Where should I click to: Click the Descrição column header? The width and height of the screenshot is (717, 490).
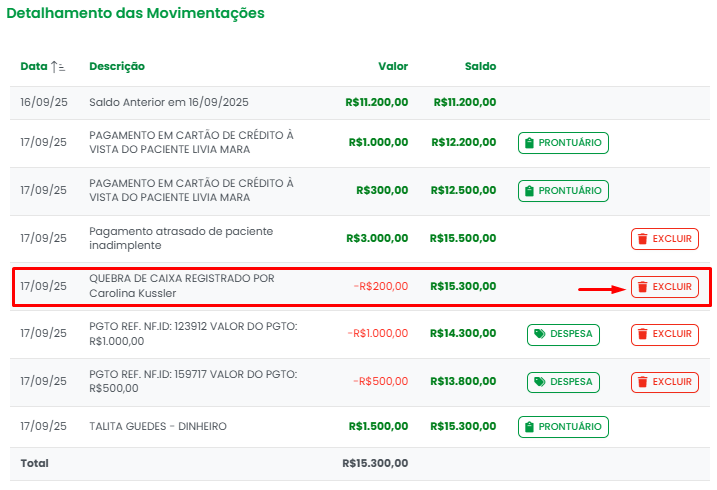pos(117,67)
